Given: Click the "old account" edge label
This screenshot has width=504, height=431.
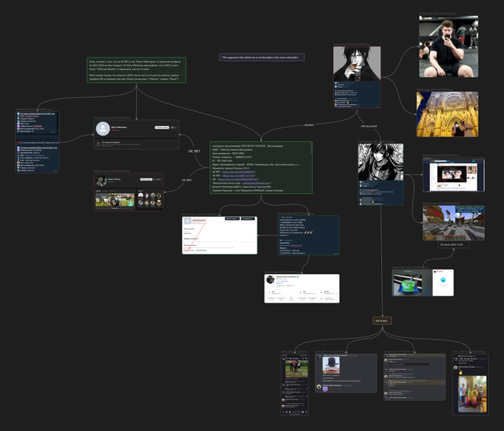Looking at the screenshot, I should [x=369, y=126].
